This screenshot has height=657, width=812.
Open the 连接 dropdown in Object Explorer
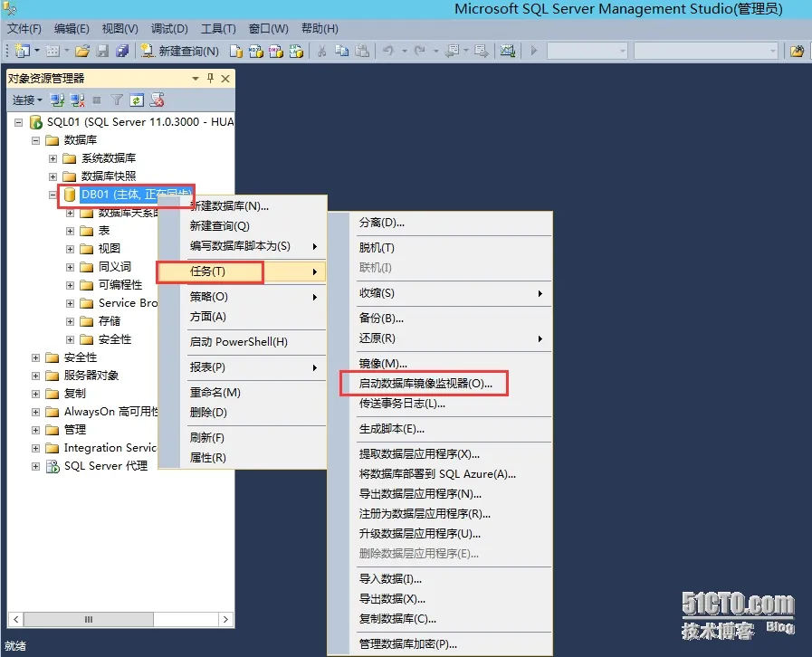[x=27, y=100]
